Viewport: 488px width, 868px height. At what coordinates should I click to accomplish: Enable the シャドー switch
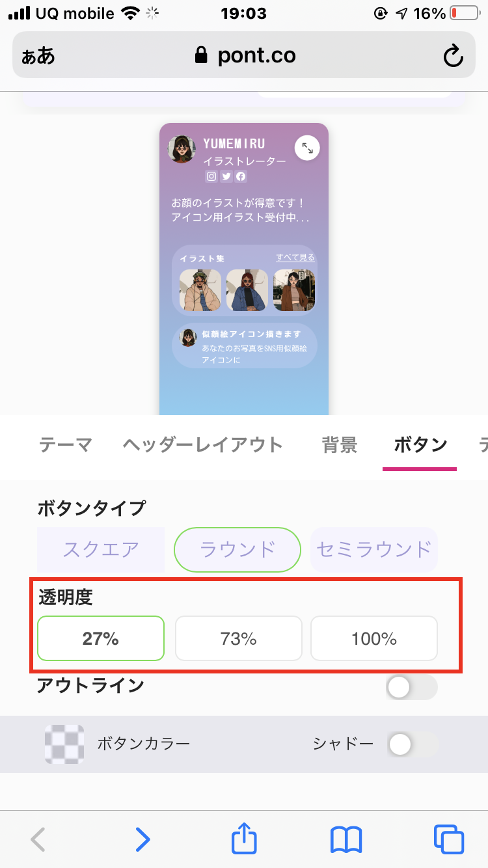[x=413, y=744]
